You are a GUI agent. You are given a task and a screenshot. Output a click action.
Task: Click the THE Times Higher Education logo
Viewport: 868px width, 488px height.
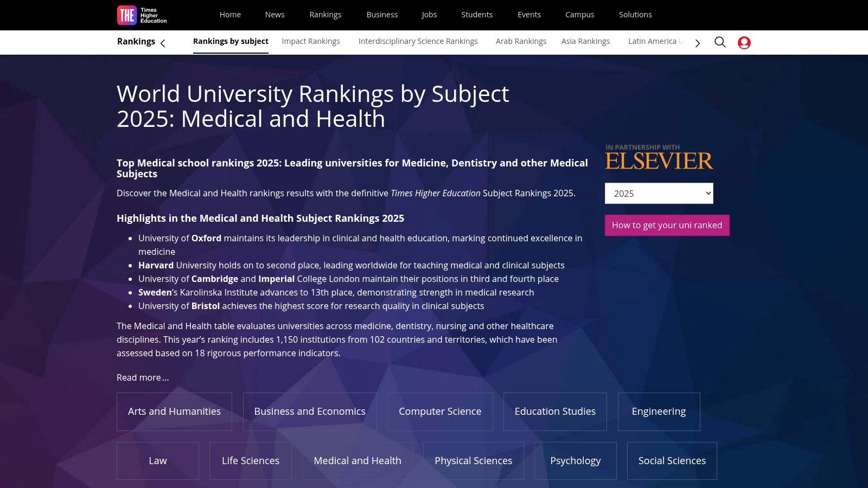(x=141, y=15)
